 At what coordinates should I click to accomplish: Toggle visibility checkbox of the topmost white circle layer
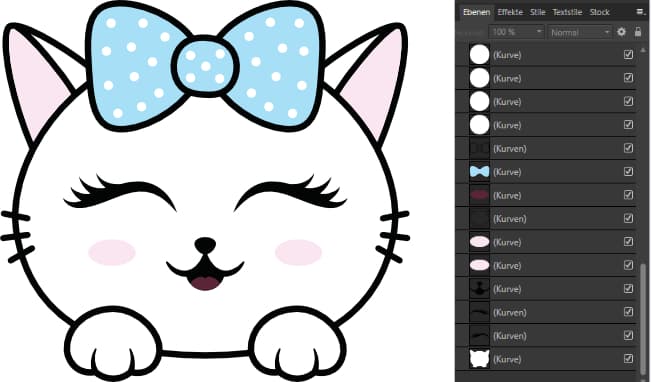coord(628,54)
